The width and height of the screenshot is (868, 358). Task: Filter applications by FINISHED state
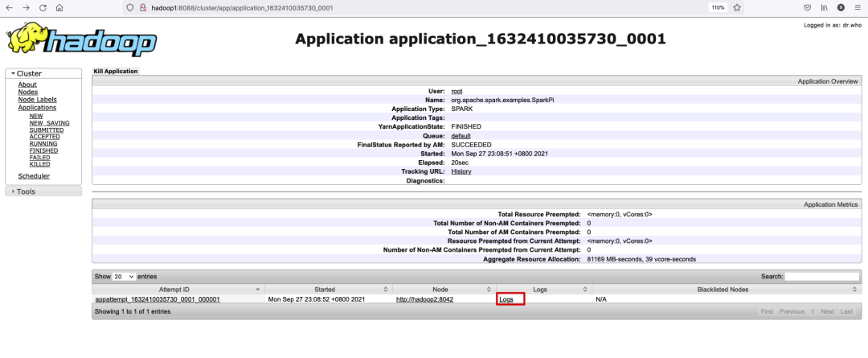coord(43,150)
